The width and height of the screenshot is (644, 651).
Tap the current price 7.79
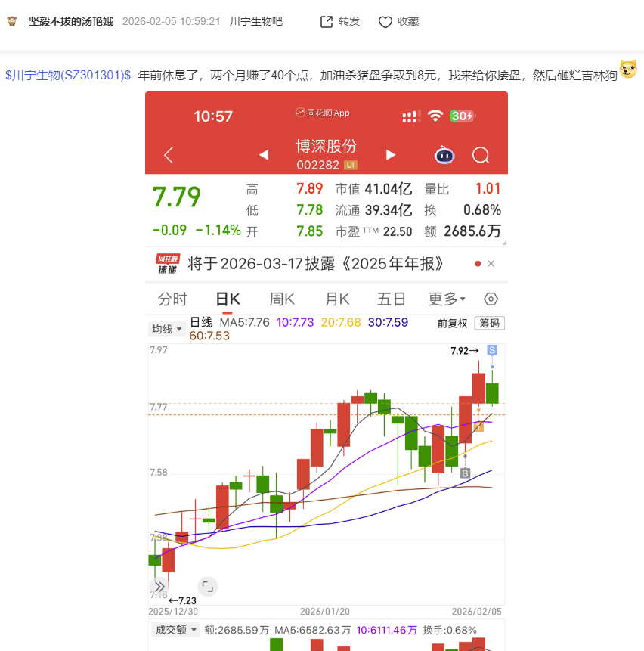177,197
